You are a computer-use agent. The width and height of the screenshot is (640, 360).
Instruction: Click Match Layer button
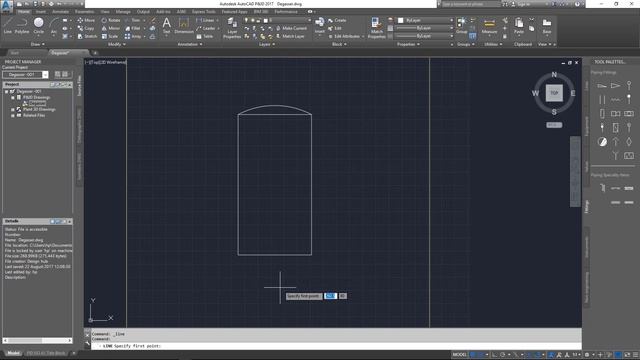290,36
